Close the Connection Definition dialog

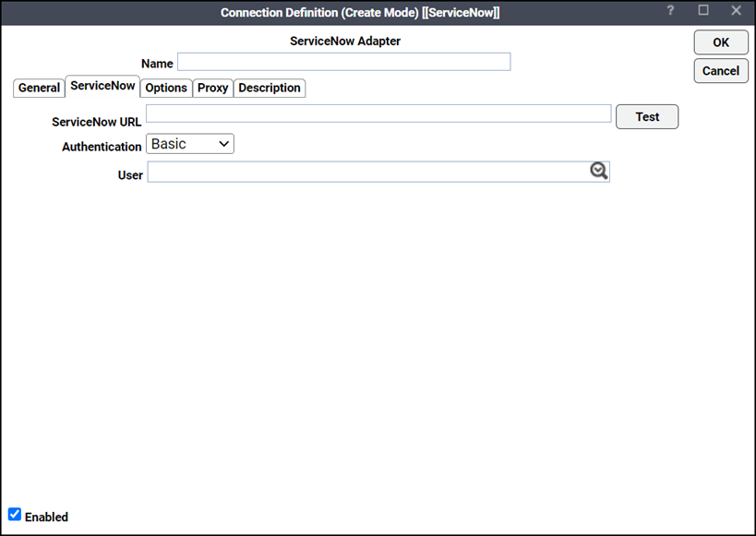pos(736,10)
